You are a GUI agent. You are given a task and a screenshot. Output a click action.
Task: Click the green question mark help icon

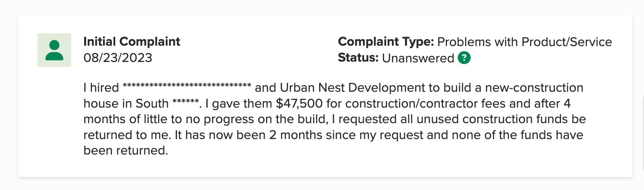coord(464,58)
